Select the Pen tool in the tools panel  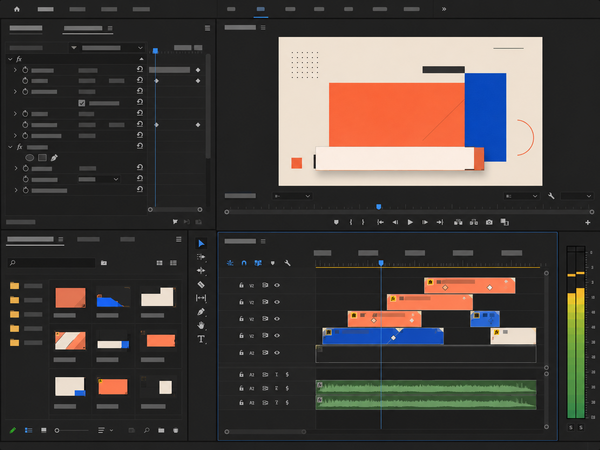tap(201, 312)
